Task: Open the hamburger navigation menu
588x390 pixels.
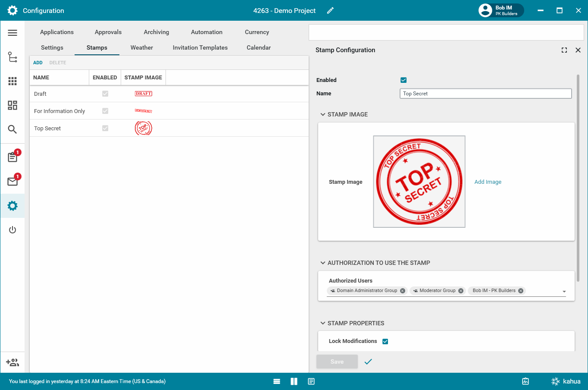Action: [13, 33]
